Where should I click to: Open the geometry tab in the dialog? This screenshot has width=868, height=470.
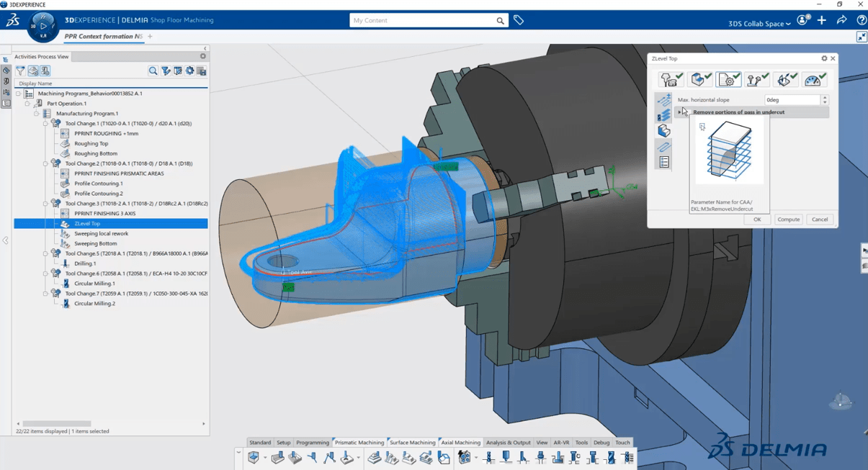coord(699,80)
